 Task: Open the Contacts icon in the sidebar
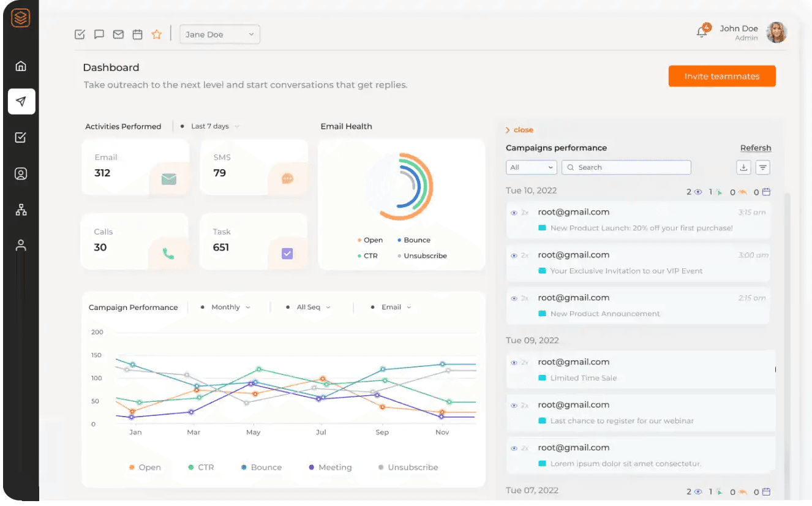21,173
